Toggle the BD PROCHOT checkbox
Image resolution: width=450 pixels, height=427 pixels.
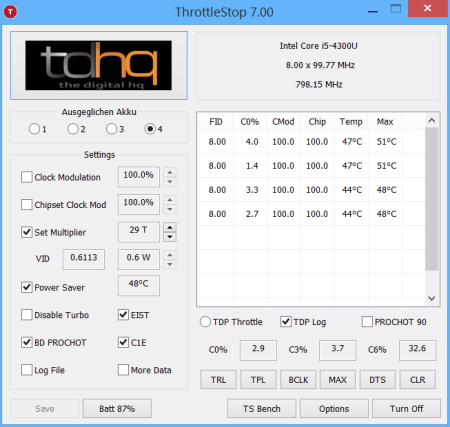[x=27, y=342]
